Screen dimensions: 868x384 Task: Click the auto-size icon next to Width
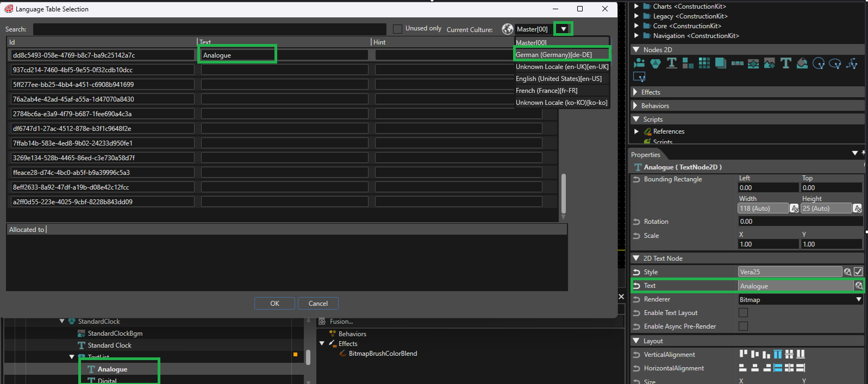pos(794,209)
